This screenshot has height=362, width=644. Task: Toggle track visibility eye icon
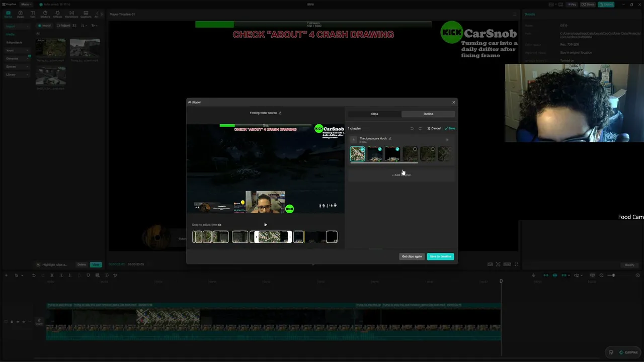[x=18, y=322]
